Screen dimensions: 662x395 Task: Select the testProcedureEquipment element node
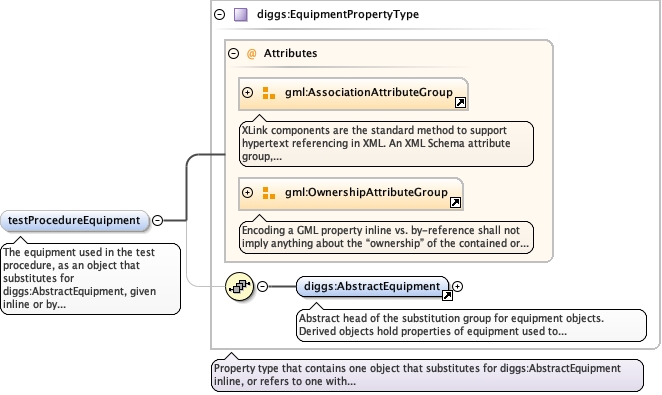(75, 221)
